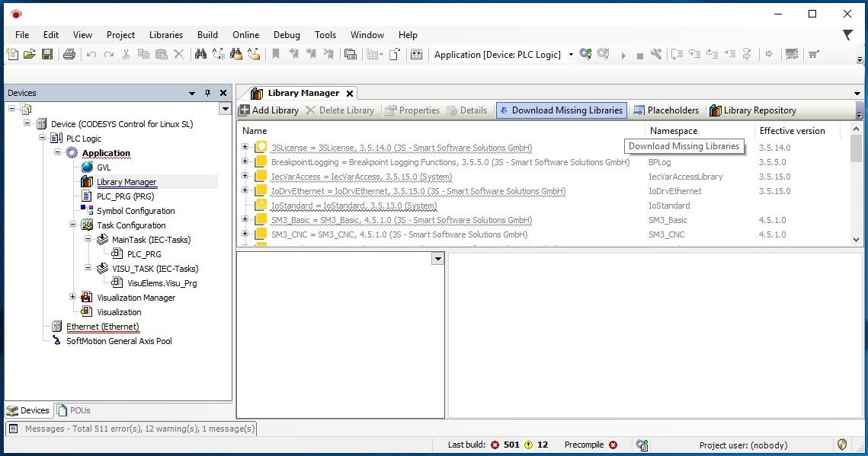Click the Save project toolbar icon
Image resolution: width=868 pixels, height=456 pixels.
(x=47, y=54)
